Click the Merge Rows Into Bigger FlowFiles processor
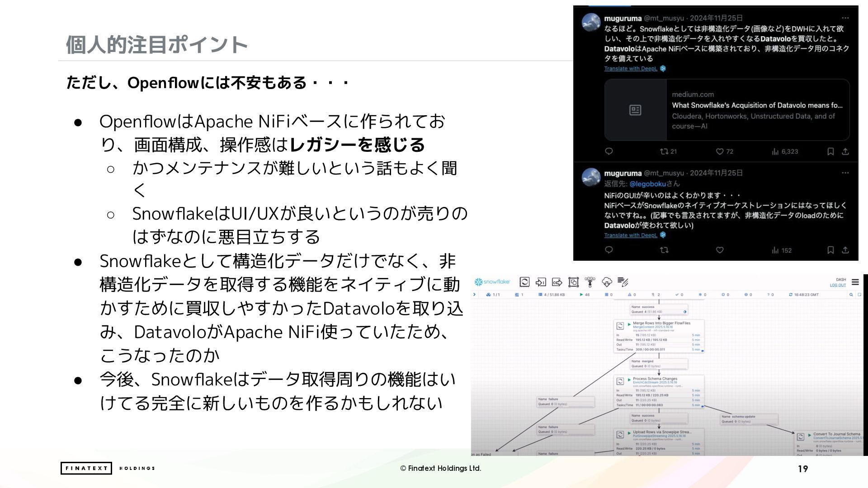Image resolution: width=868 pixels, height=488 pixels. (x=659, y=336)
